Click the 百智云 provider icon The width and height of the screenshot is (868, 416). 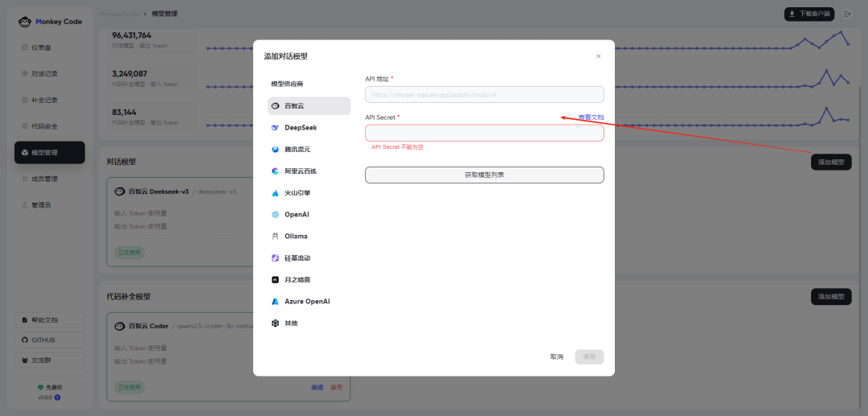(x=275, y=105)
